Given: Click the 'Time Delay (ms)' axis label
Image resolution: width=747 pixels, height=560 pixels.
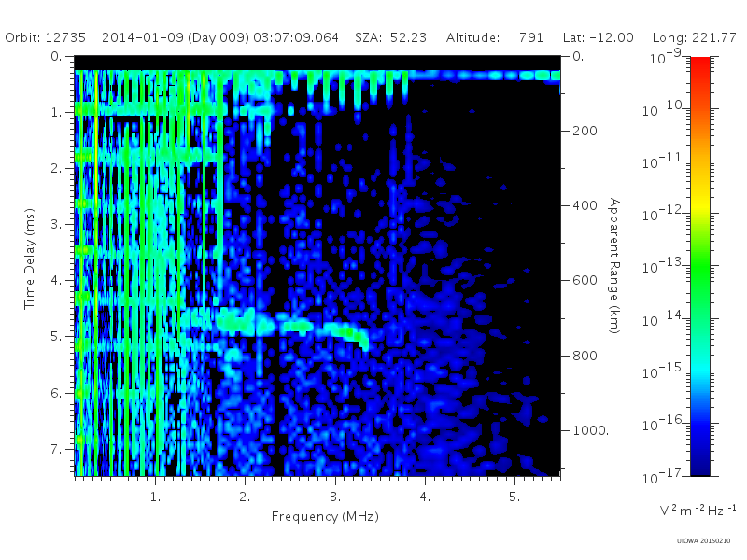Looking at the screenshot, I should click(x=30, y=259).
